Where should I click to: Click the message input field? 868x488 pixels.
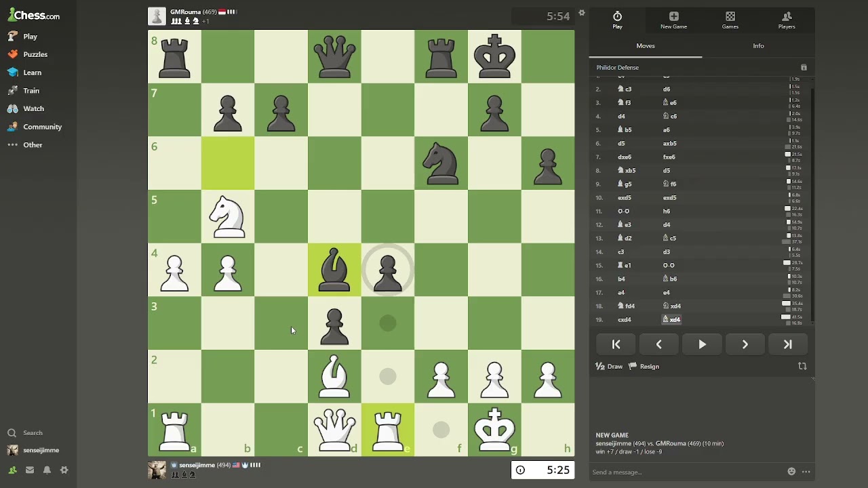685,472
